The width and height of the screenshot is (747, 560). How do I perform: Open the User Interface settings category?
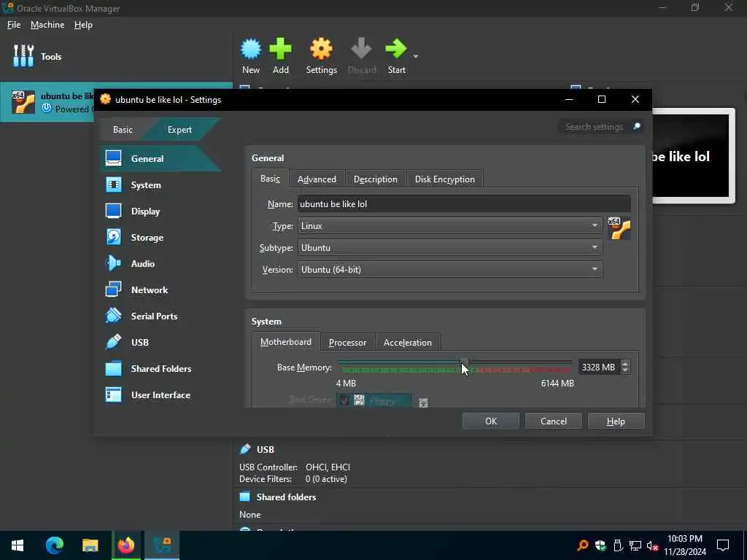pyautogui.click(x=160, y=394)
